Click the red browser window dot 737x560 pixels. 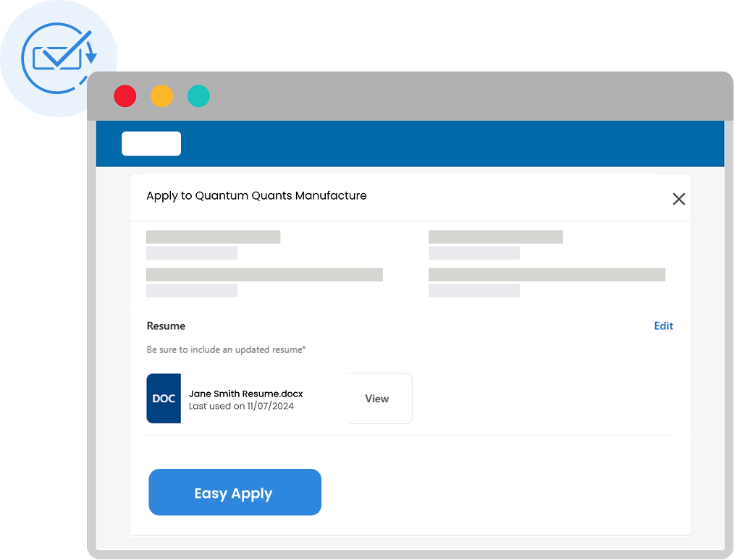point(125,96)
